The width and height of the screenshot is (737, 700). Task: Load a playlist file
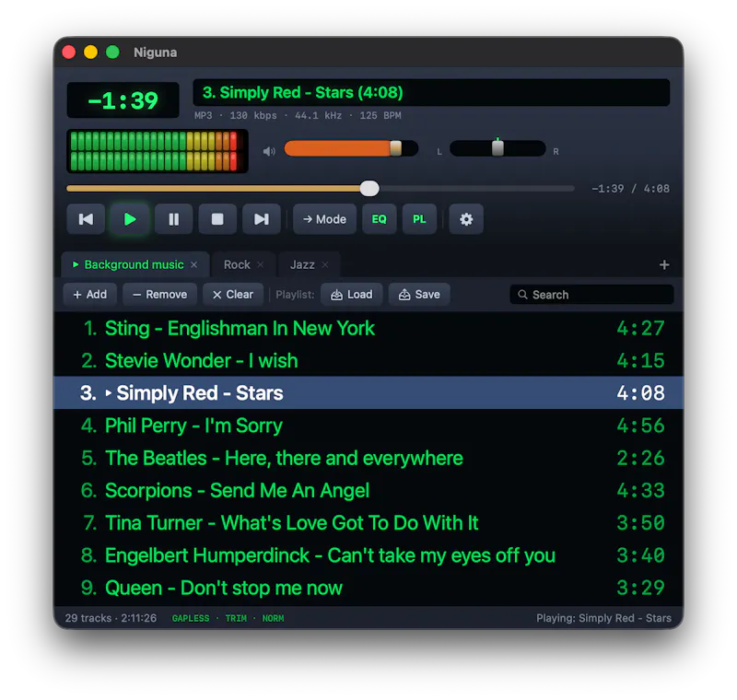click(x=352, y=295)
